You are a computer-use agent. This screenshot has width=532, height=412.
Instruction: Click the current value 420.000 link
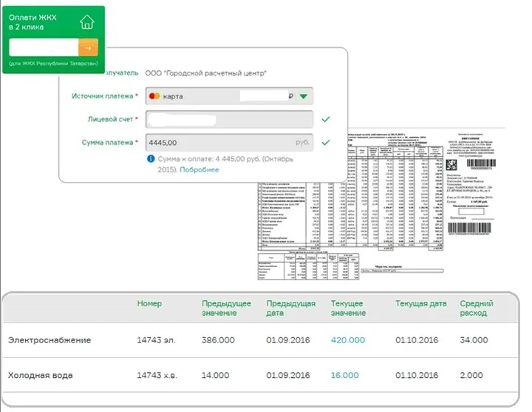pyautogui.click(x=347, y=340)
